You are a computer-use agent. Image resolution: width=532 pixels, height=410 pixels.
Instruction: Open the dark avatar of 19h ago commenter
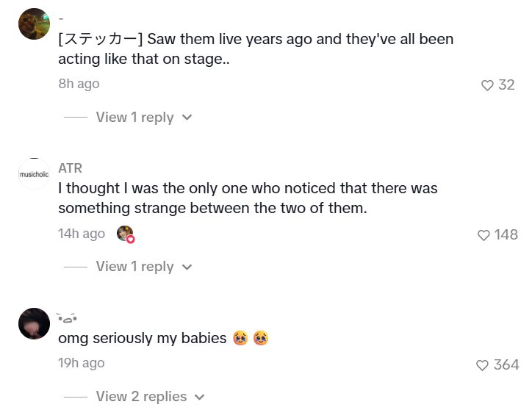(34, 323)
